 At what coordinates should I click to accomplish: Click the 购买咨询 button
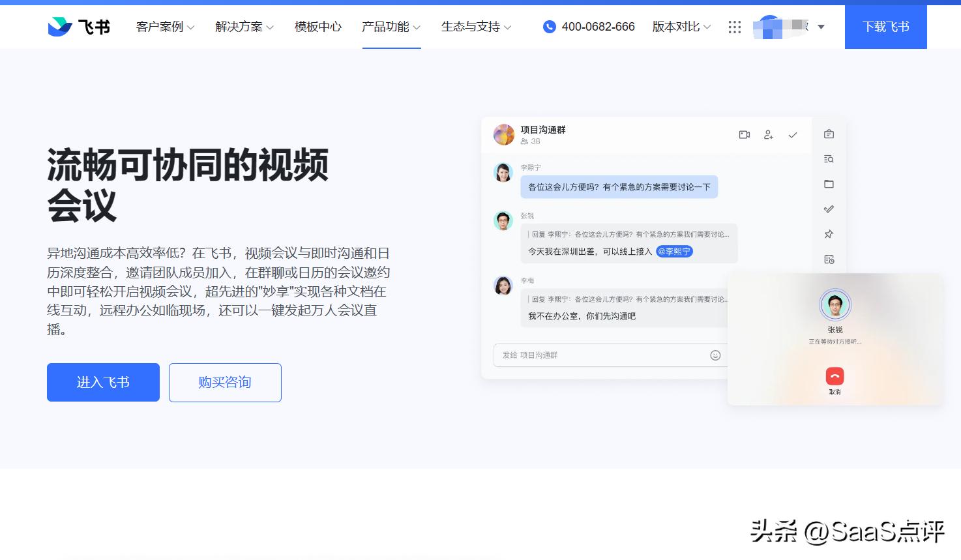click(225, 382)
